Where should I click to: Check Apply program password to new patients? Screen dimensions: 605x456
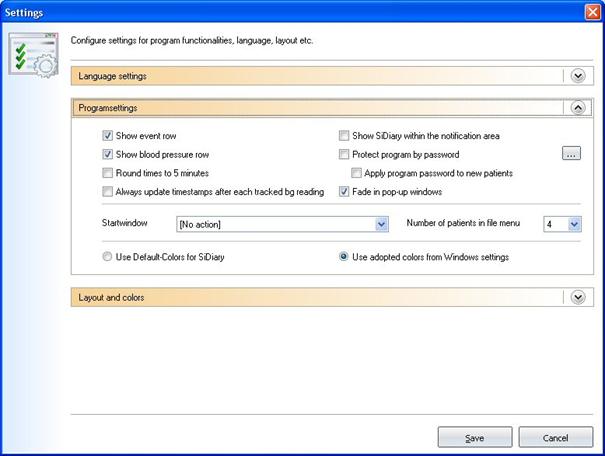(x=357, y=173)
